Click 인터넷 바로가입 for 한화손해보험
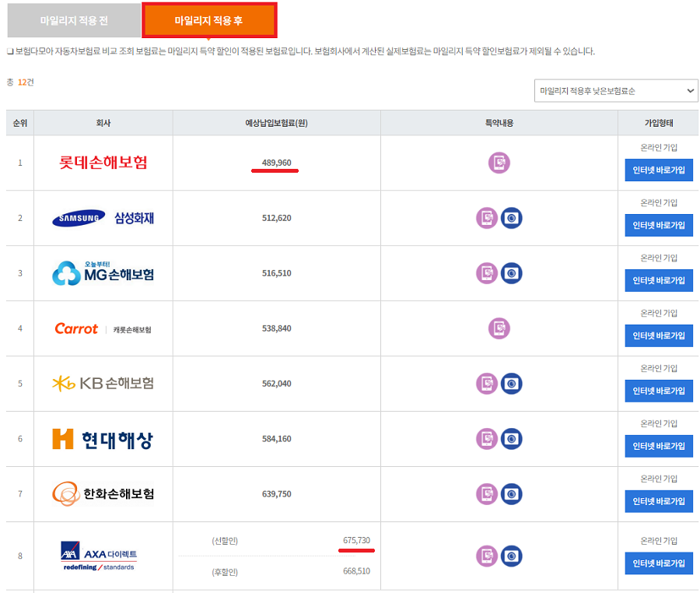This screenshot has height=593, width=700. click(659, 501)
